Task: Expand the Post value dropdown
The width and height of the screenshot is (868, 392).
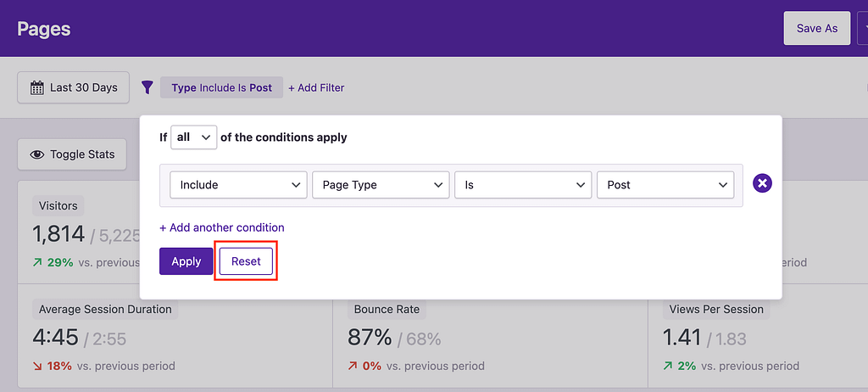Action: (665, 184)
